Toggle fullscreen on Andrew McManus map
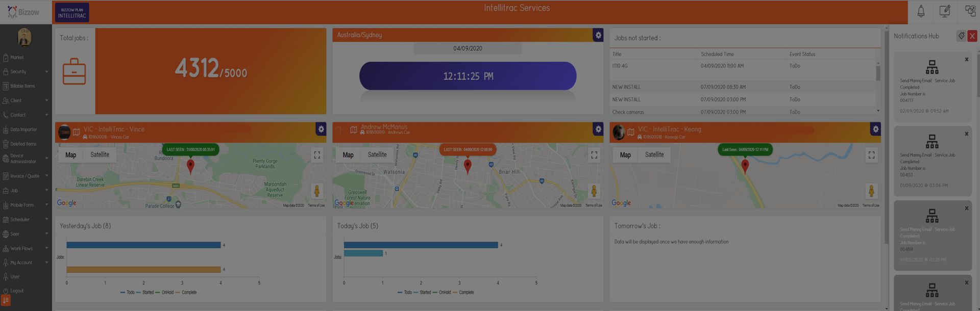The width and height of the screenshot is (980, 311). coord(594,155)
